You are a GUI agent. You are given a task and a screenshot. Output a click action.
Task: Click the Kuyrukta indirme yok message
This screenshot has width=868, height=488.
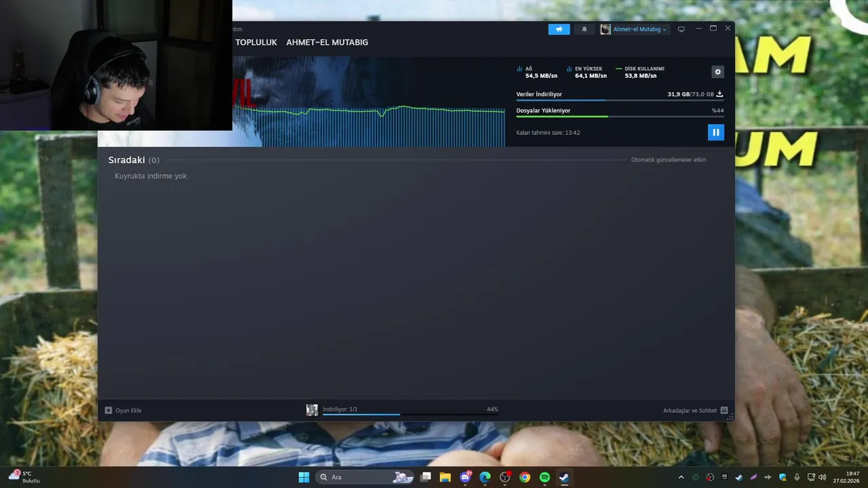(151, 176)
